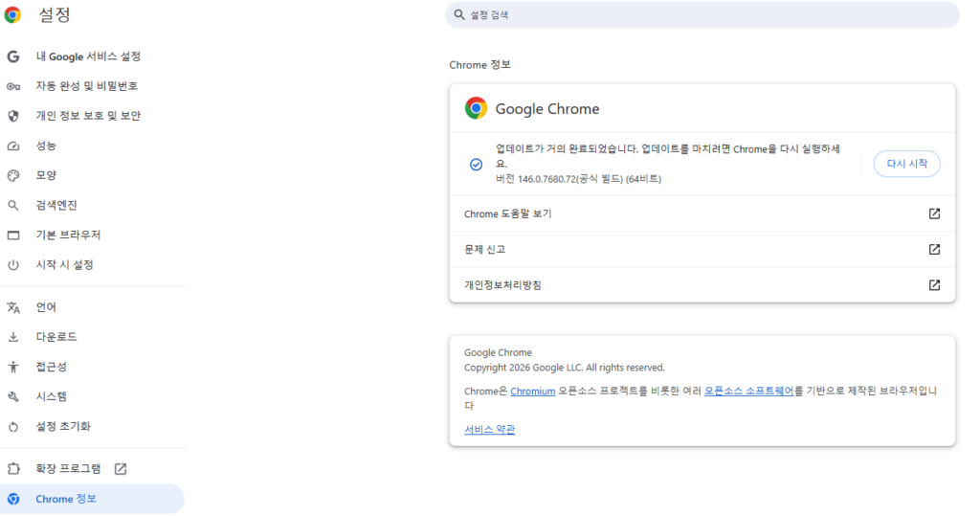Open Chrome 도움말 보기 row
Screen dimensions: 980x516
click(702, 213)
